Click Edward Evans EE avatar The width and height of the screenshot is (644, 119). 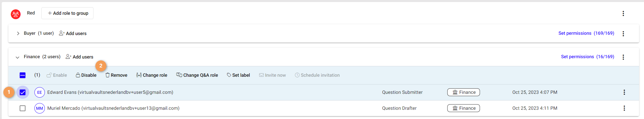tap(40, 92)
